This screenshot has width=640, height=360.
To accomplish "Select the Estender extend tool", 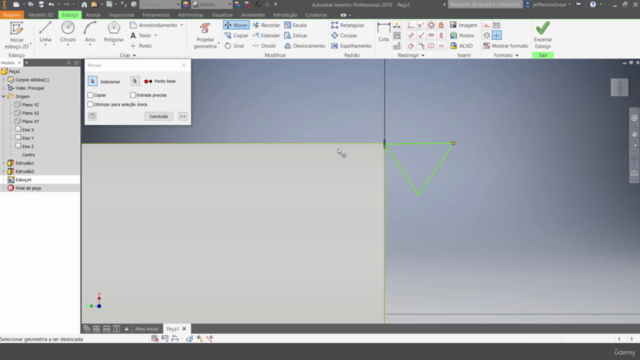I will [266, 36].
